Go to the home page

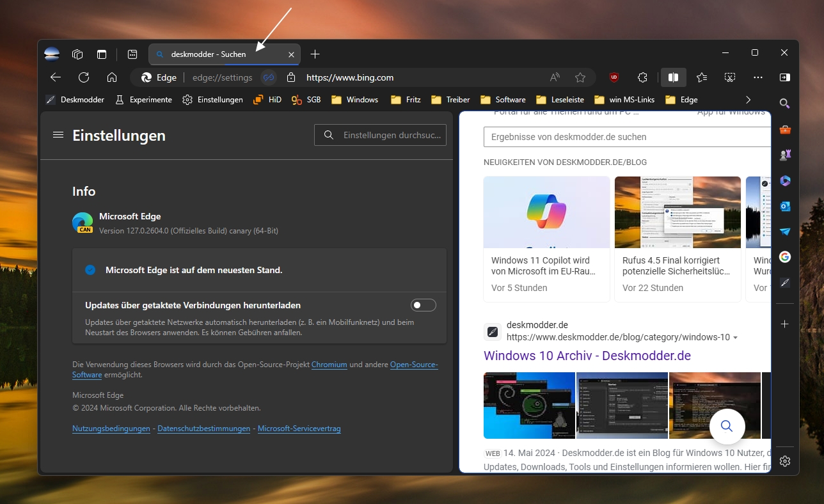point(112,77)
